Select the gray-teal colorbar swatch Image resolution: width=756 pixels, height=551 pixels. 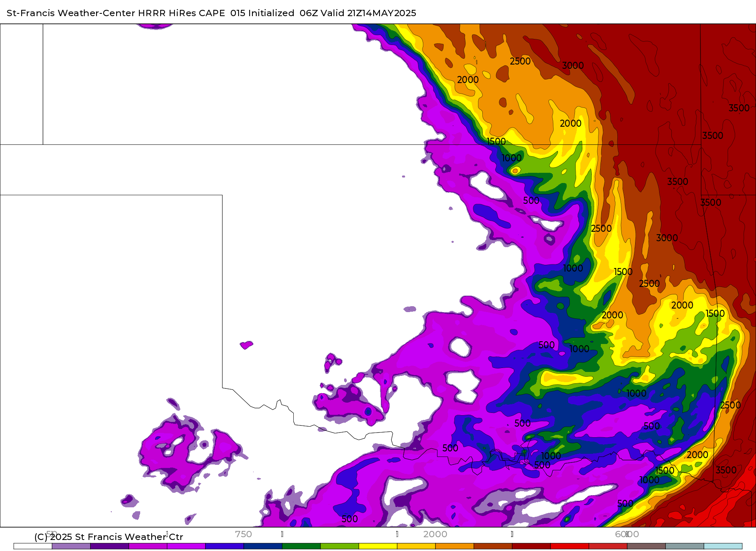click(x=685, y=546)
